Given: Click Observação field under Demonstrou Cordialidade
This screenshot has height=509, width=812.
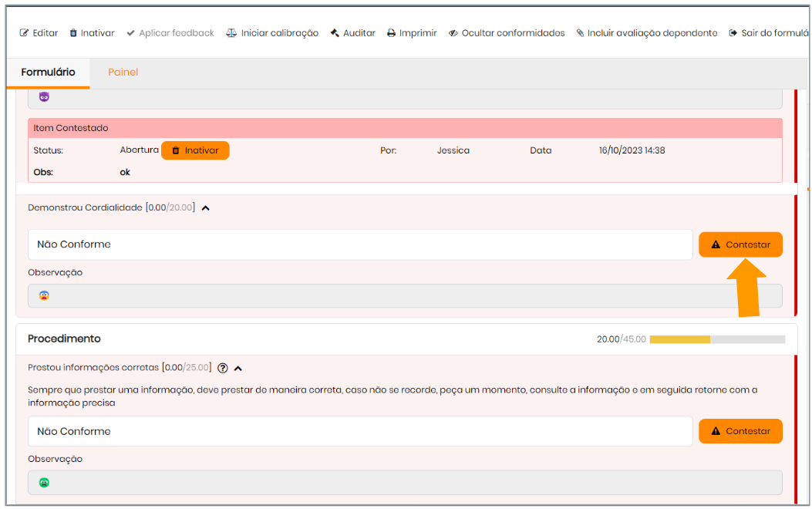Looking at the screenshot, I should [405, 296].
